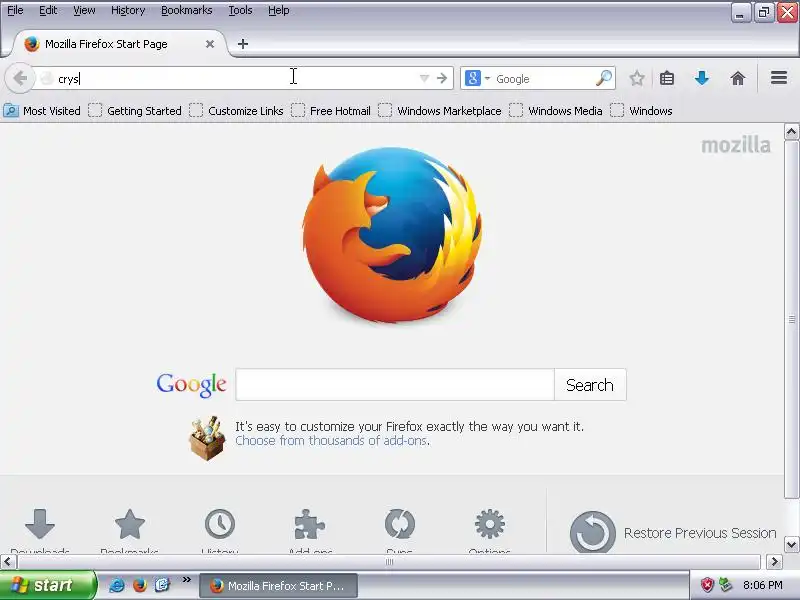The height and width of the screenshot is (600, 800).
Task: Launch Internet Explorer from quick launch
Action: [x=117, y=585]
